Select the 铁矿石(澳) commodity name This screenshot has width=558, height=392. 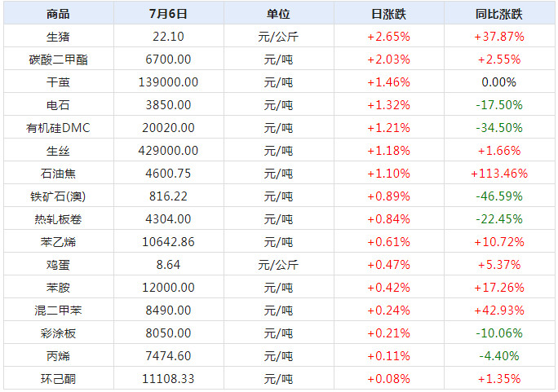click(58, 196)
